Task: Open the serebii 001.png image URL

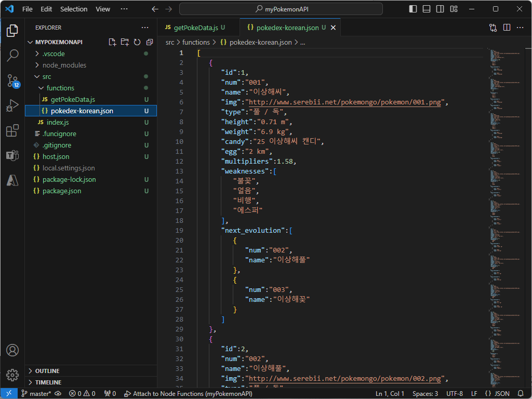Action: (345, 102)
